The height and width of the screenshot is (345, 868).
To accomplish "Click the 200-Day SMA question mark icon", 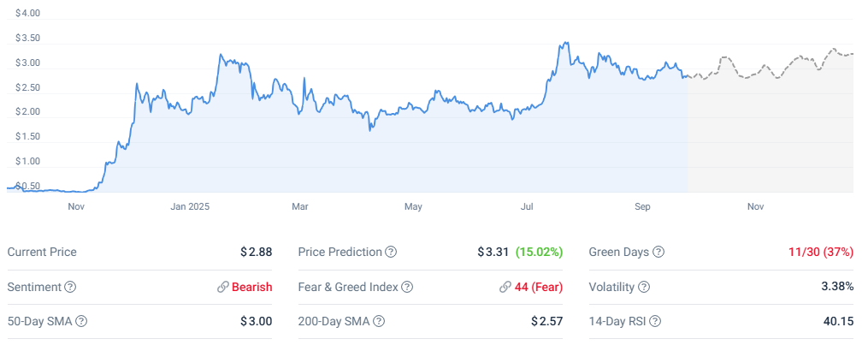I will [x=379, y=322].
